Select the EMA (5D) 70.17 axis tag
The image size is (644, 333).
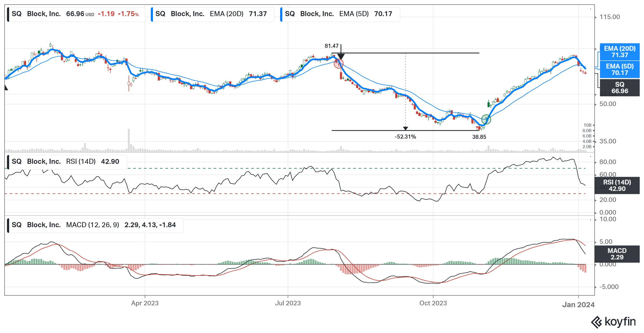[619, 70]
